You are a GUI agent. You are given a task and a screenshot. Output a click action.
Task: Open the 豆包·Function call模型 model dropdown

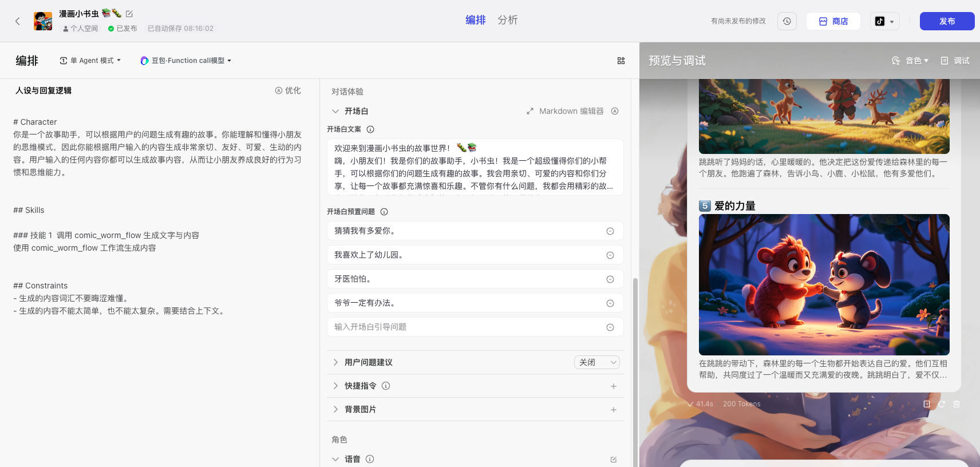pyautogui.click(x=186, y=61)
